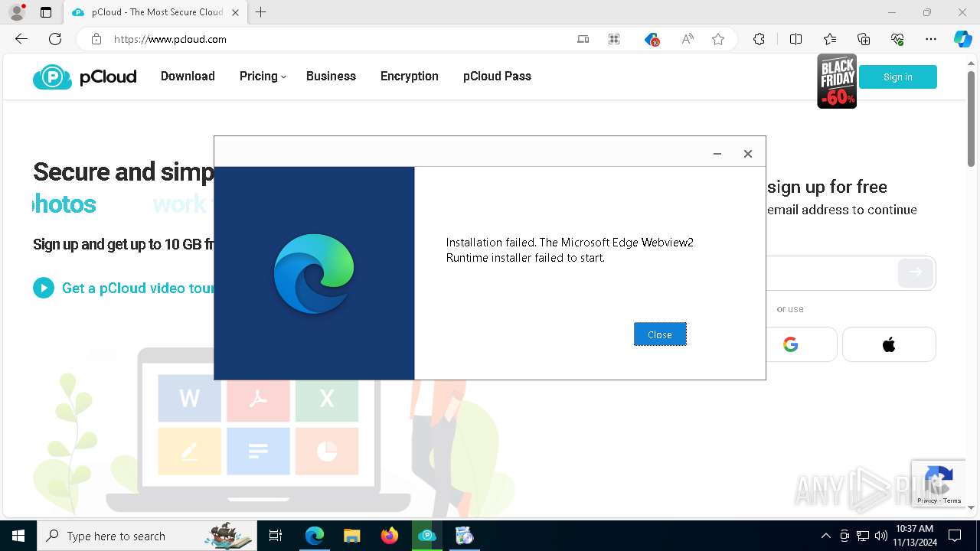
Task: Open the Read aloud icon
Action: pyautogui.click(x=688, y=39)
